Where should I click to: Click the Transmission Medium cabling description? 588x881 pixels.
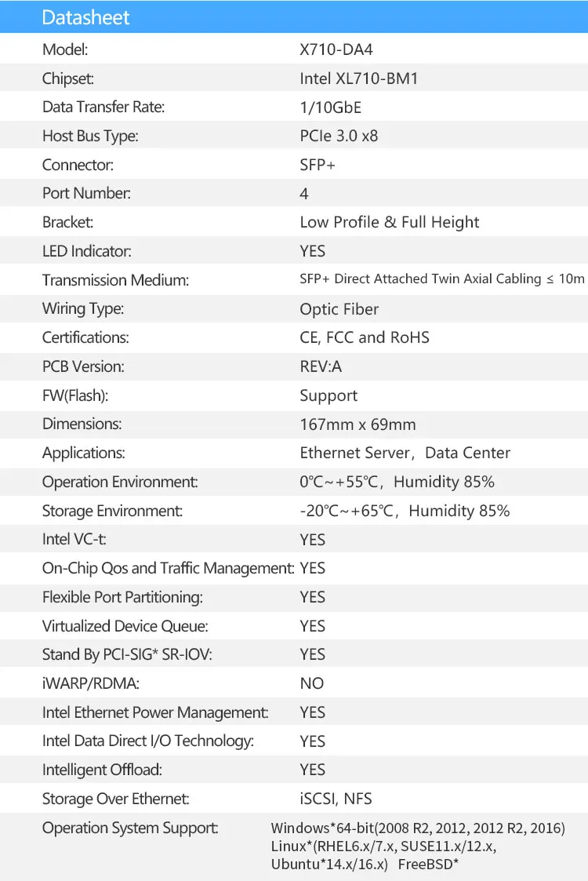click(x=442, y=279)
